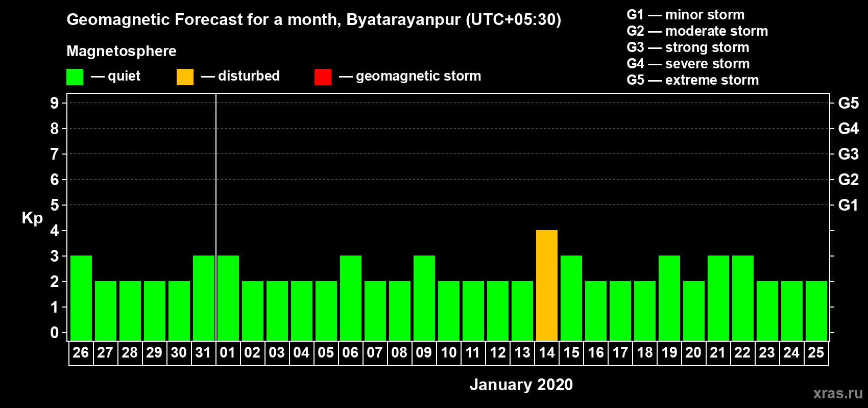Screen dimensions: 868x408
Task: Click date label 22 on the axis
Action: pos(742,352)
